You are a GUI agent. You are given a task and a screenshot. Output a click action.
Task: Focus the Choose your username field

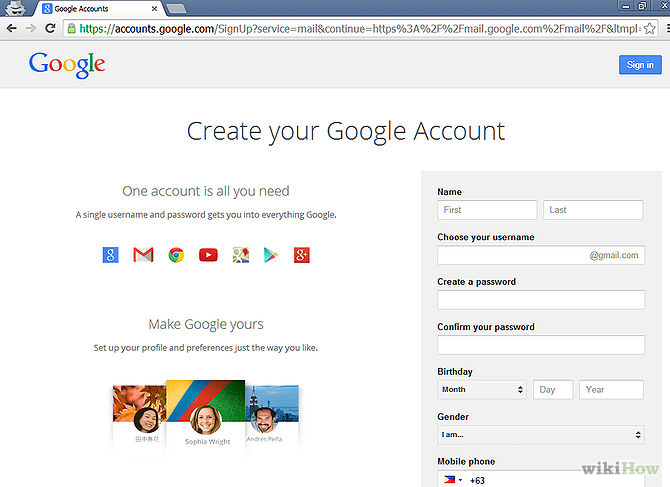pyautogui.click(x=512, y=255)
